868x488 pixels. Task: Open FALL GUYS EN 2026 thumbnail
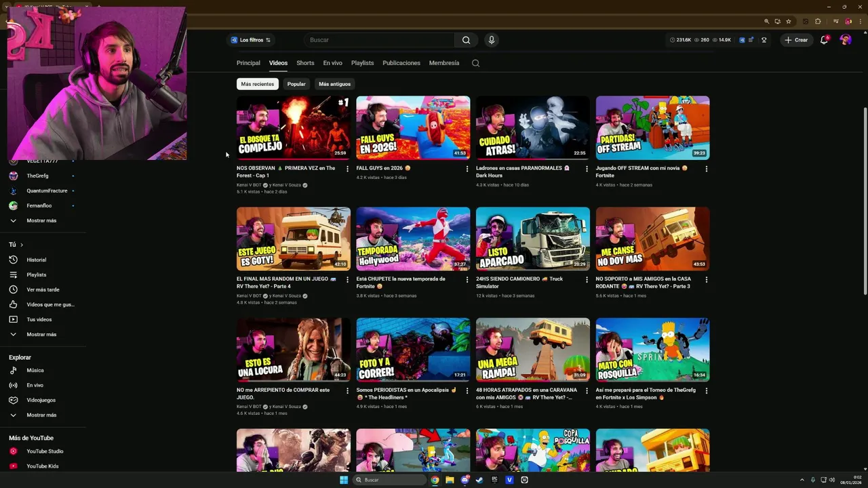[x=413, y=127]
